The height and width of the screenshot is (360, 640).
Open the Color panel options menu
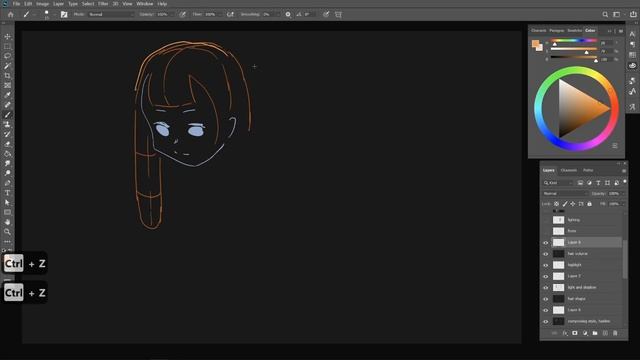point(621,31)
